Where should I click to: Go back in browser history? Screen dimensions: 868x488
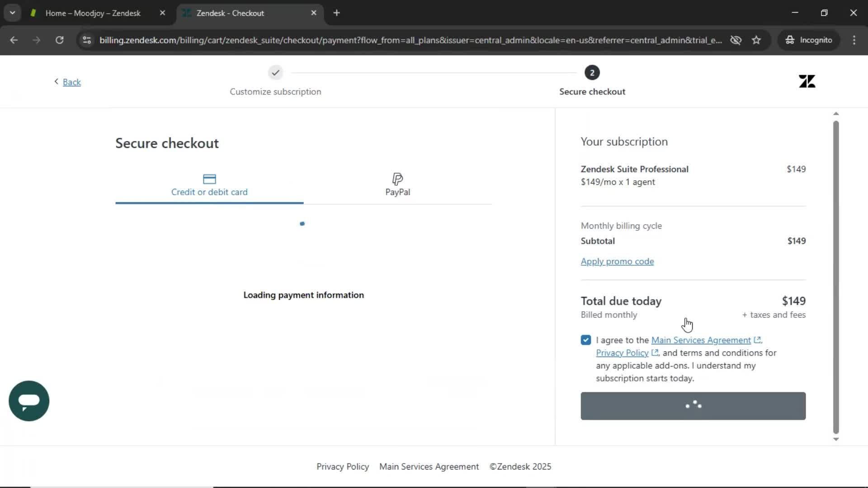click(14, 40)
